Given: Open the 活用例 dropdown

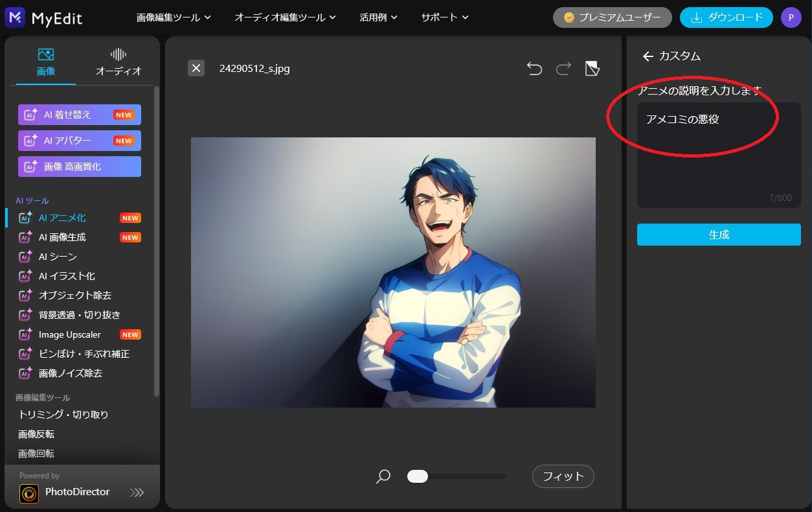Looking at the screenshot, I should [x=378, y=17].
